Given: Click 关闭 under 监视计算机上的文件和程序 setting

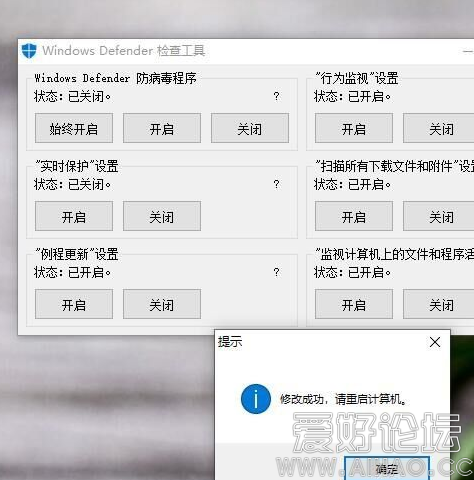Looking at the screenshot, I should coord(439,304).
